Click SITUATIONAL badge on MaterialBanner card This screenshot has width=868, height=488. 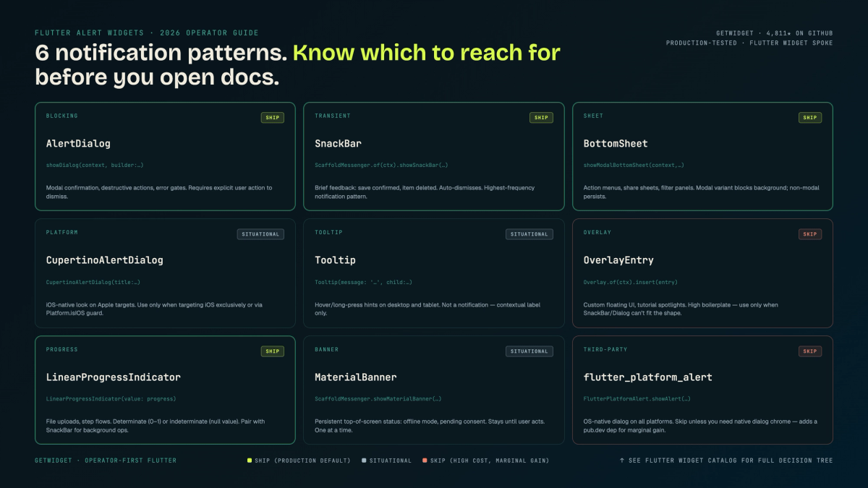(x=529, y=351)
